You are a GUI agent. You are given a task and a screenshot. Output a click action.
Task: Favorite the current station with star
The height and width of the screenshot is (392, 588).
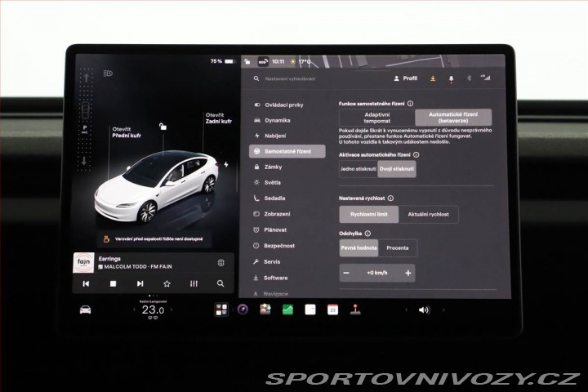tap(167, 283)
